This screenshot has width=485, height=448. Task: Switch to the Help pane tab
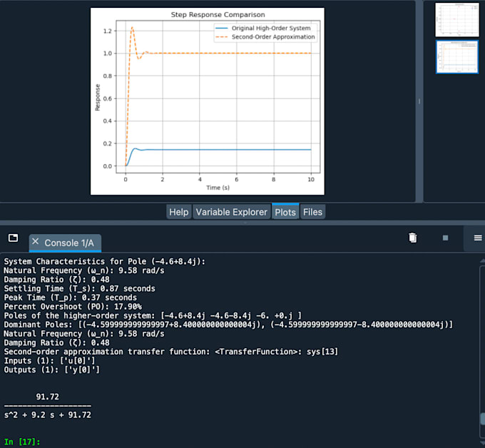click(x=179, y=212)
